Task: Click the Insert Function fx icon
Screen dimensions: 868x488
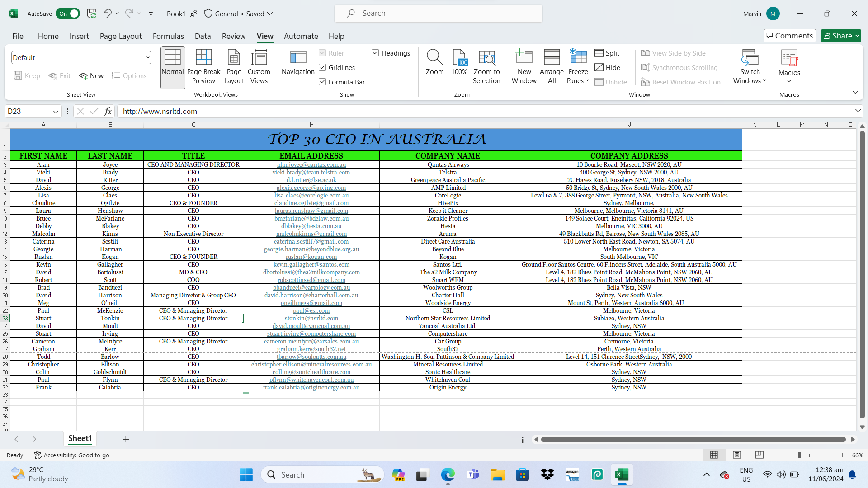Action: coord(108,111)
